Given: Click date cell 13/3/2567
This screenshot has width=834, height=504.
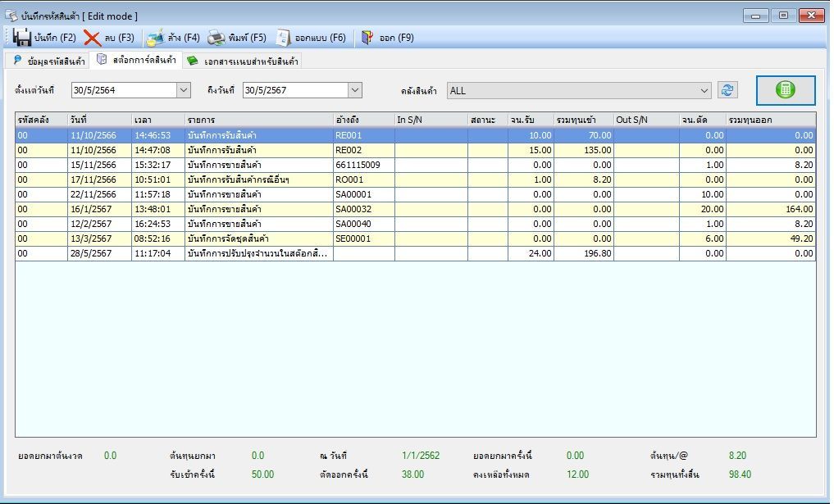Looking at the screenshot, I should tap(99, 238).
